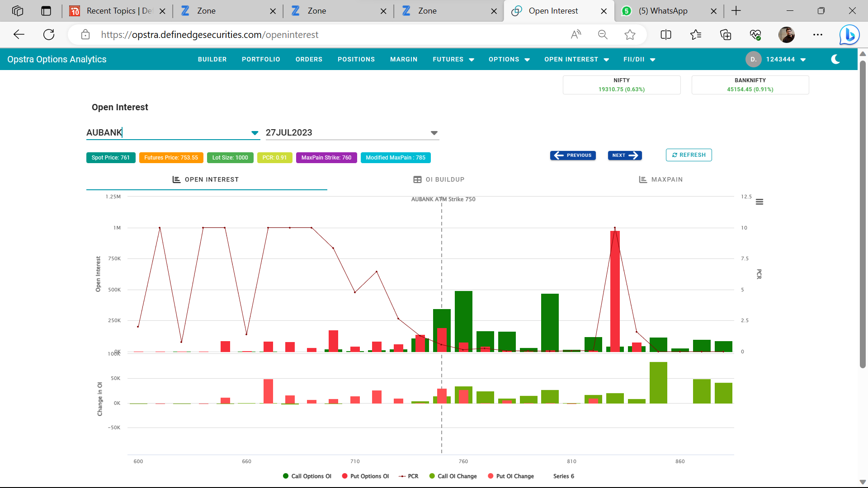
Task: Expand AUBANK symbol dropdown arrow
Action: [x=255, y=133]
